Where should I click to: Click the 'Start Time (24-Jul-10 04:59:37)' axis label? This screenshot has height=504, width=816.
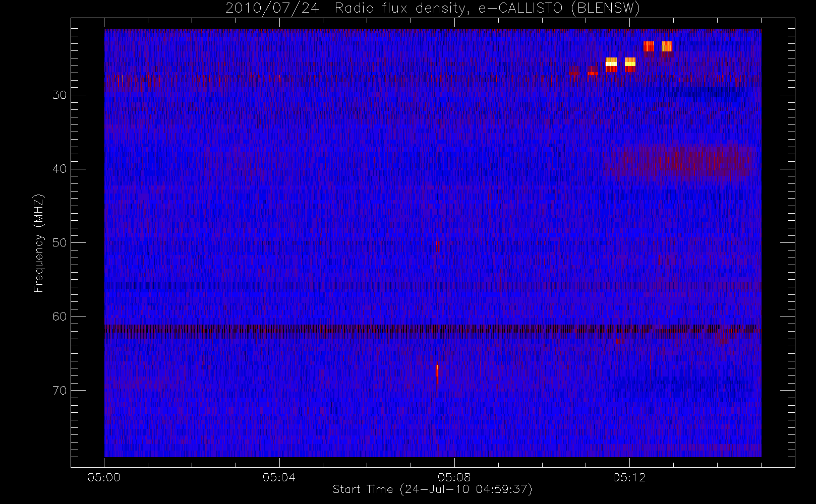pyautogui.click(x=433, y=489)
